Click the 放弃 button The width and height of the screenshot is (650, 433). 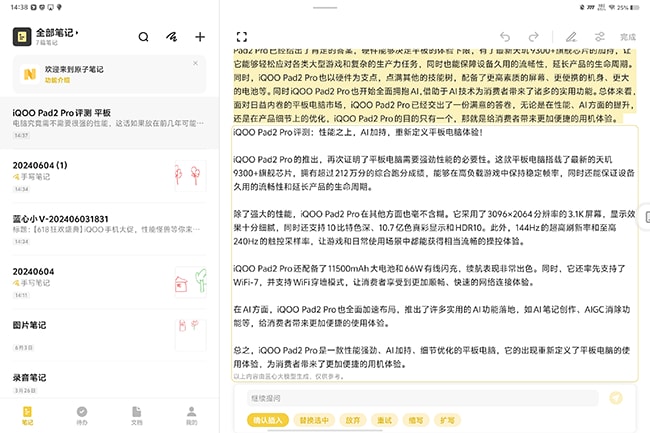click(x=353, y=420)
